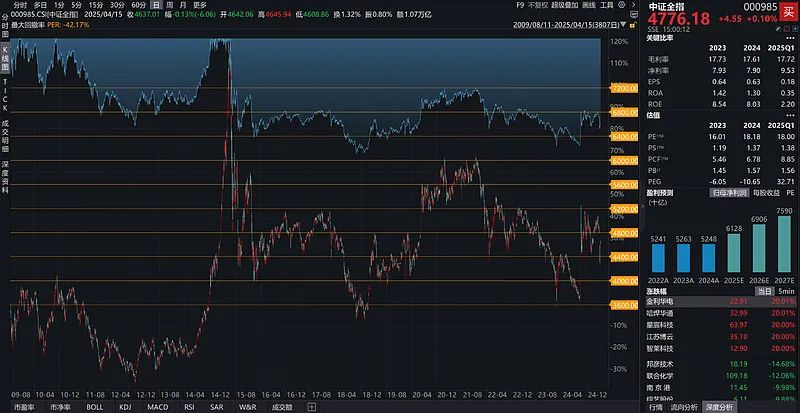This screenshot has width=800, height=413.
Task: Select the 周 weekly period tab
Action: click(x=168, y=5)
